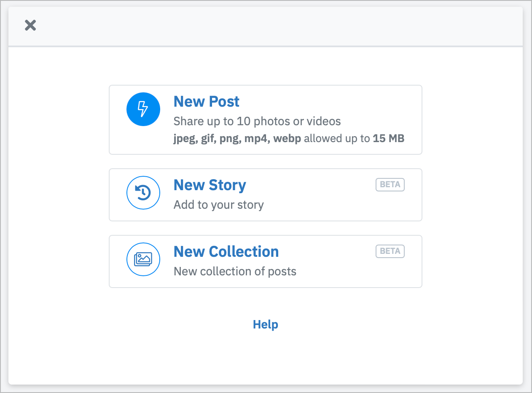The width and height of the screenshot is (532, 393).
Task: Click the New Post heading
Action: pyautogui.click(x=206, y=101)
